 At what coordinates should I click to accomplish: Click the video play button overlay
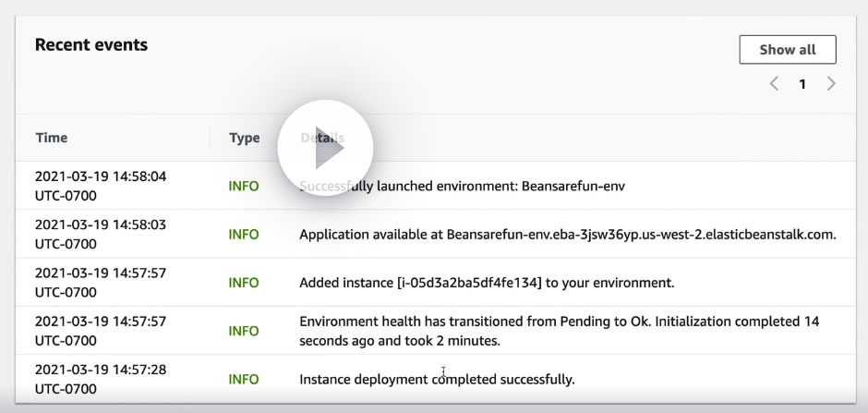325,149
